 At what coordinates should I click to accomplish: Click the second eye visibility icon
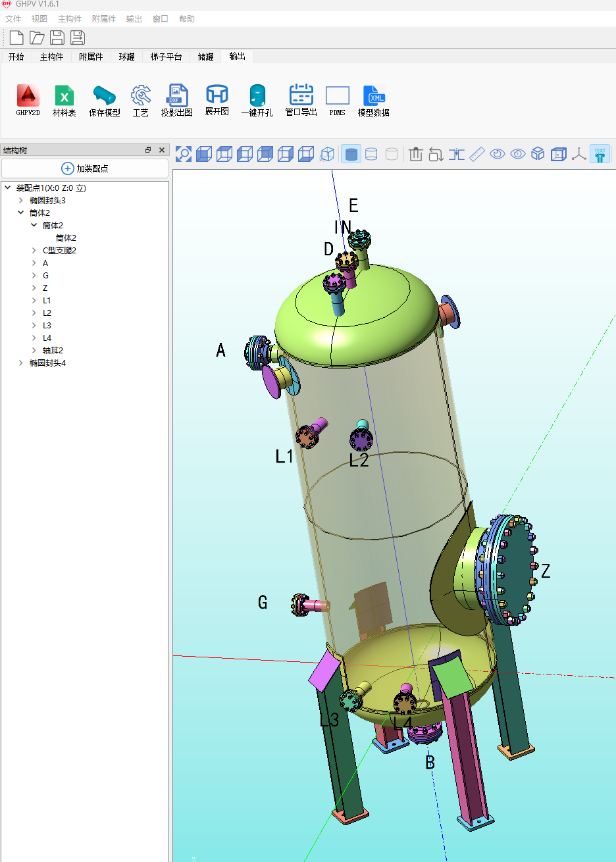click(x=518, y=154)
